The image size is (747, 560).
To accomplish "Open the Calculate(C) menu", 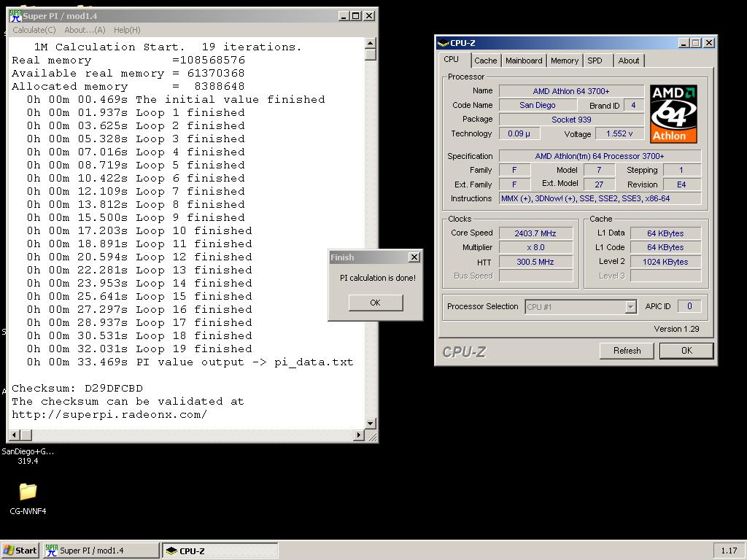I will click(x=34, y=30).
